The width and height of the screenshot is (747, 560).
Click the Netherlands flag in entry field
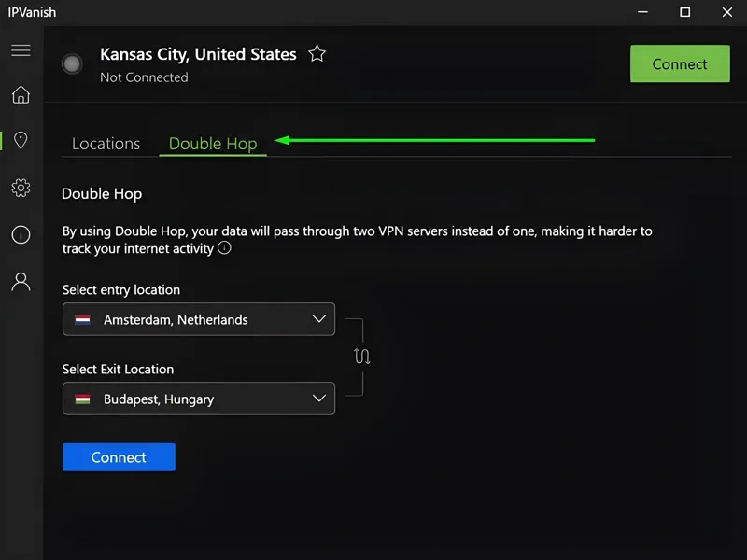click(x=82, y=319)
